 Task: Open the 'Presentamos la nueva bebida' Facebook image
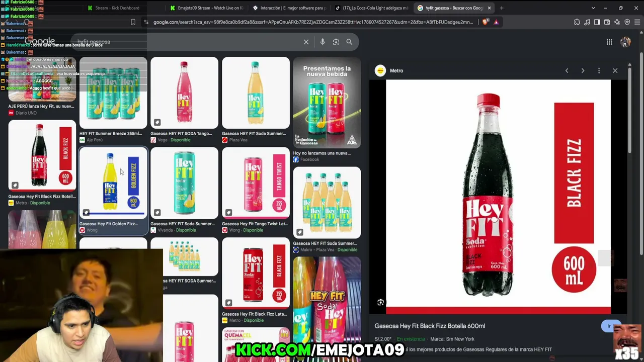(327, 103)
